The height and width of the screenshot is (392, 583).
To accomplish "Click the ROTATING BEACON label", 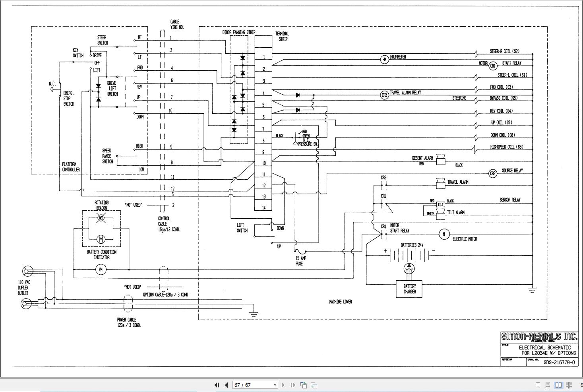I will coord(101,205).
